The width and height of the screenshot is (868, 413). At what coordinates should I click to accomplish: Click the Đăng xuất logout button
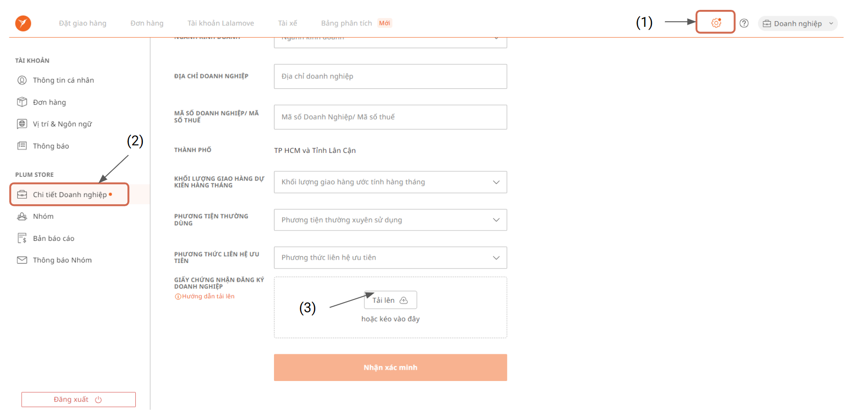(x=78, y=399)
